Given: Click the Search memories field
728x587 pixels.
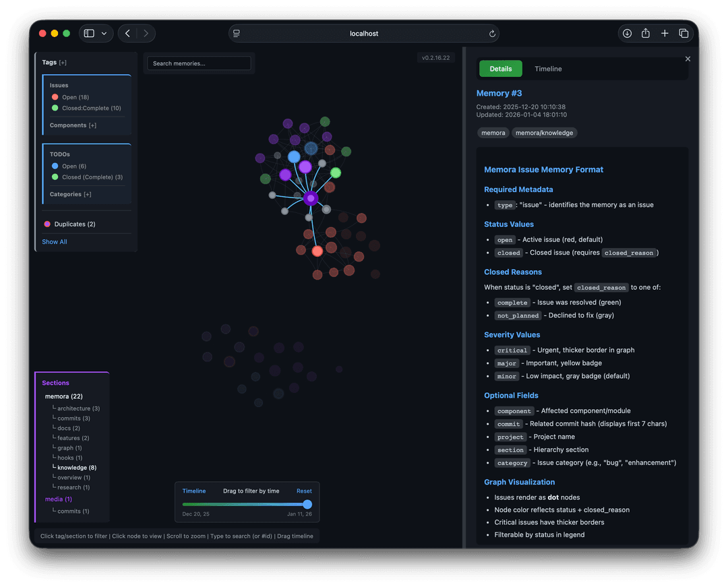Looking at the screenshot, I should (x=199, y=63).
